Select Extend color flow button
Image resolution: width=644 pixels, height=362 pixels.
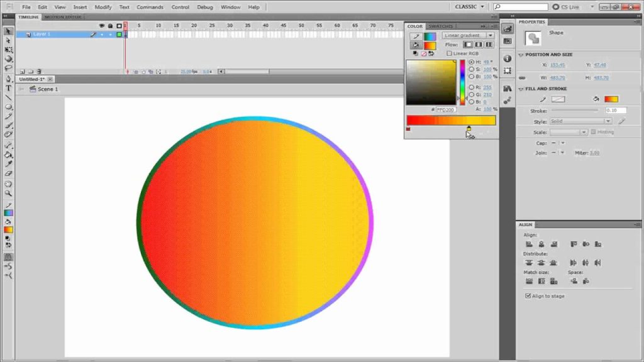point(468,45)
